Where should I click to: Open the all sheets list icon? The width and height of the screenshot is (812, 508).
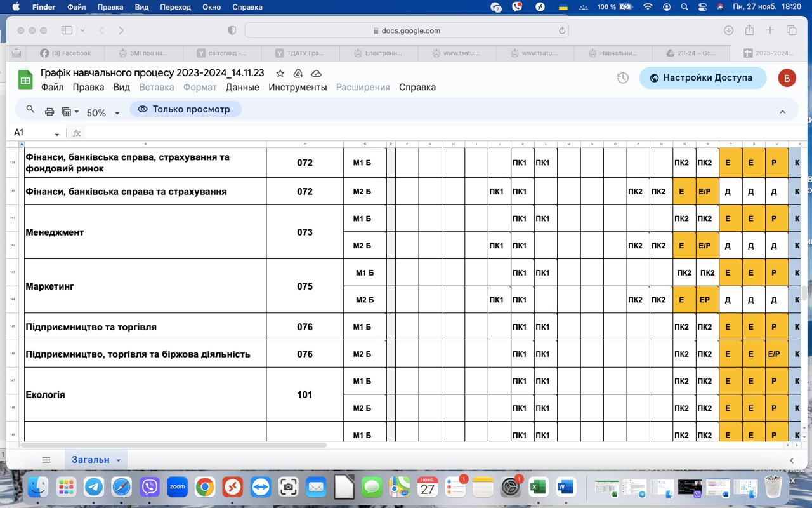pyautogui.click(x=46, y=460)
